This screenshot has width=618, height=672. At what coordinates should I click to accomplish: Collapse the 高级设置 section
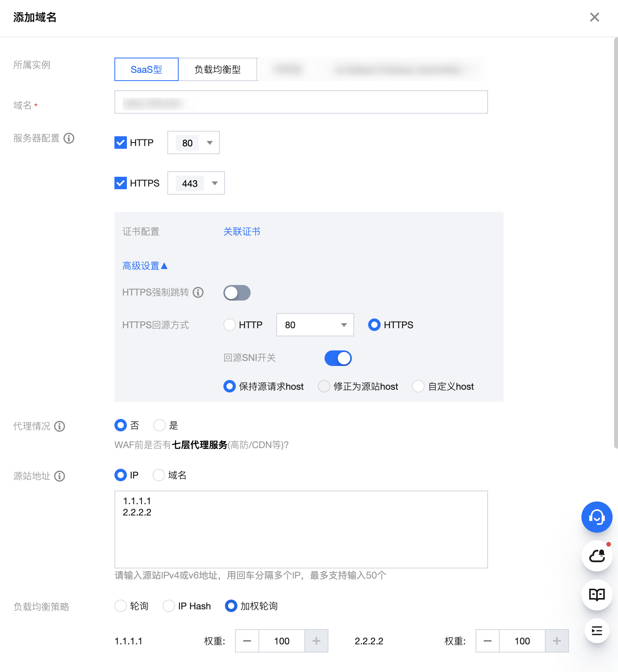click(x=144, y=266)
